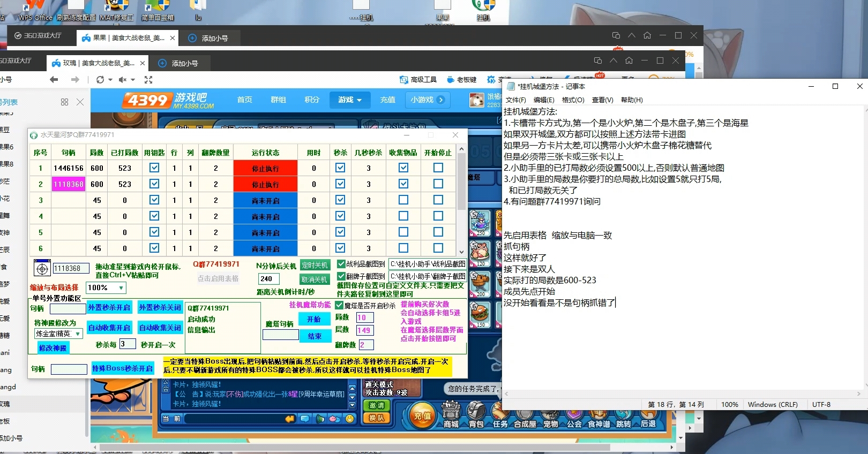Enable 开始停止 checkbox in row 2
This screenshot has height=454, width=868.
click(438, 184)
